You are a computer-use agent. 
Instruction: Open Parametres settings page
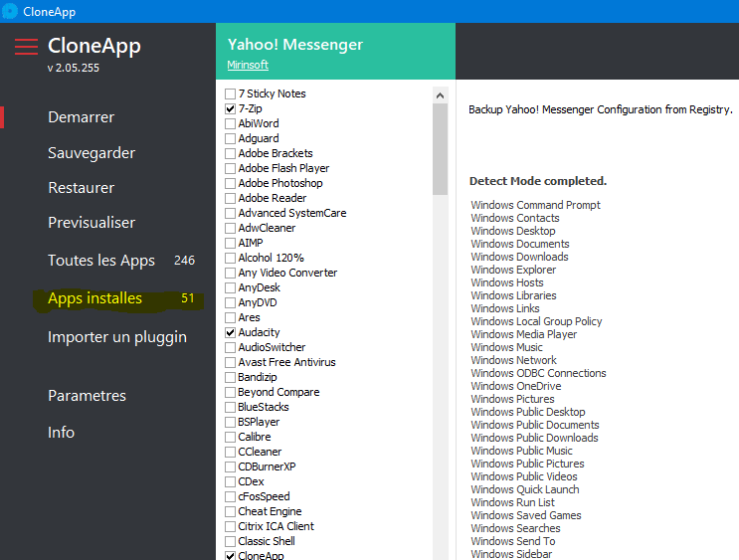87,396
